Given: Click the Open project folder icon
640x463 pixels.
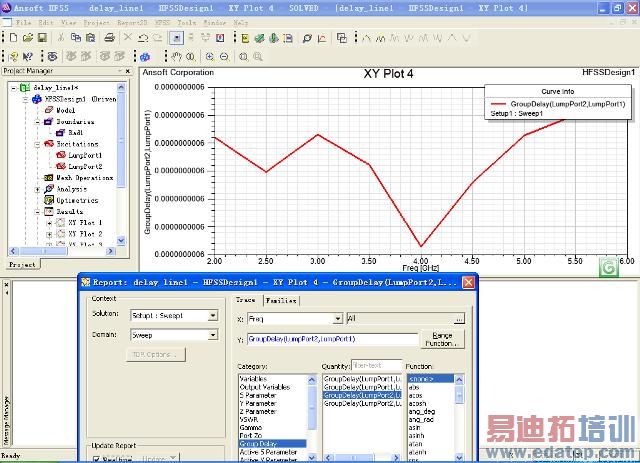Looking at the screenshot, I should click(28, 38).
